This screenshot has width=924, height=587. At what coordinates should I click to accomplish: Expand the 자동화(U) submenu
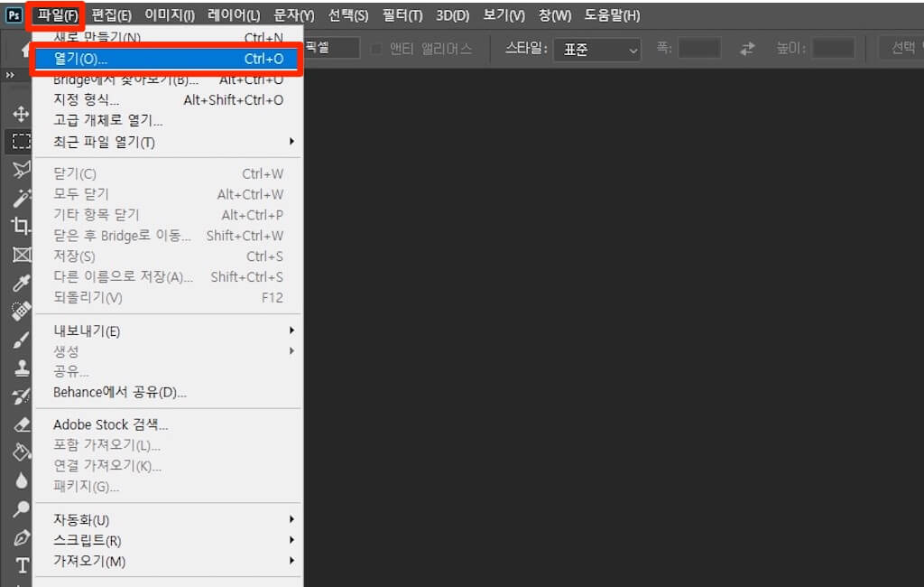[x=167, y=520]
